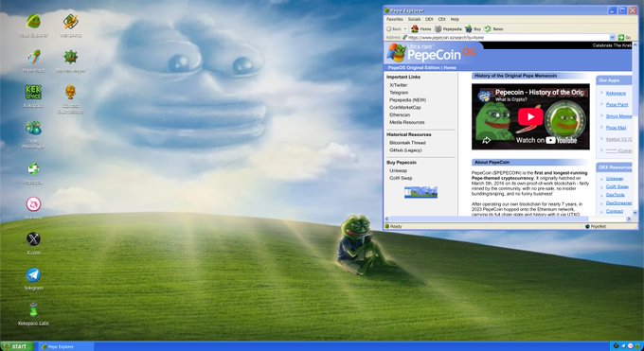The height and width of the screenshot is (351, 644).
Task: Open Kekspace link in Our Apps
Action: 616,93
